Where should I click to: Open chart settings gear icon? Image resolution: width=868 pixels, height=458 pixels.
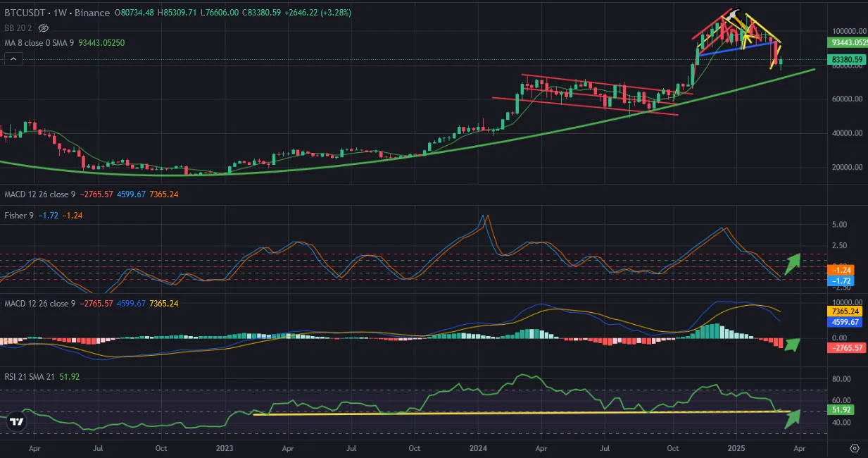(854, 448)
